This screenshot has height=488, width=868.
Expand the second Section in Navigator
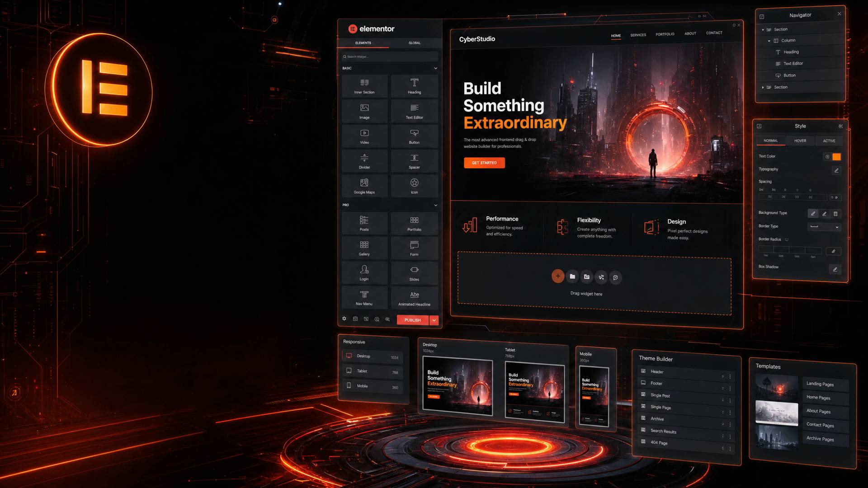(x=763, y=87)
